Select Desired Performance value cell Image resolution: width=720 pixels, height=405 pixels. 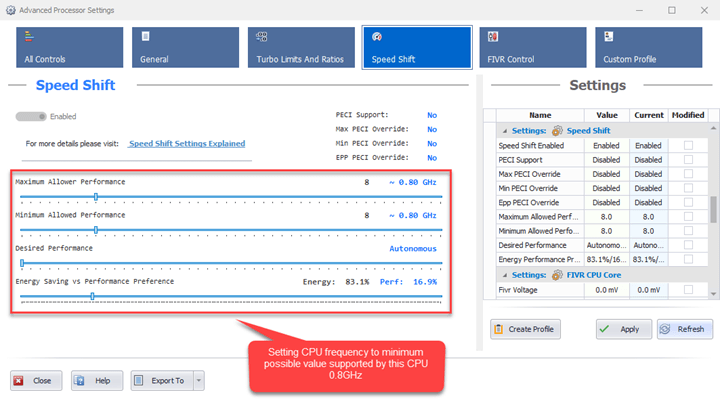point(607,245)
